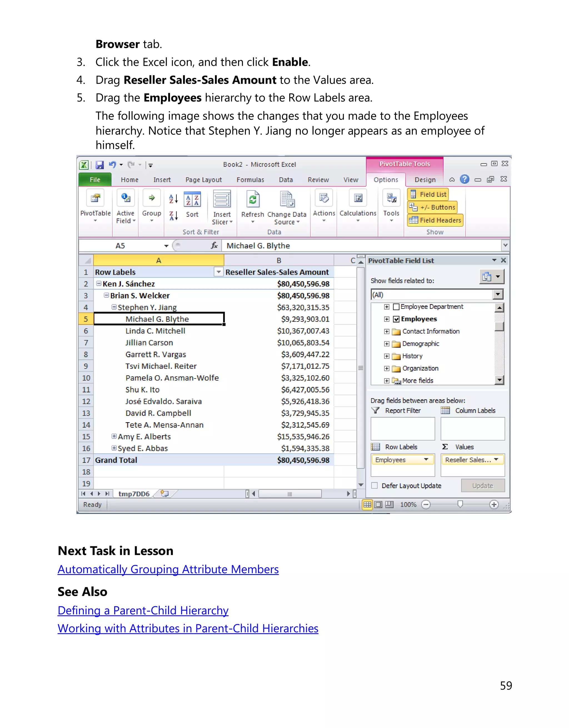This screenshot has width=569, height=728.
Task: Click the Grand Total cell
Action: click(159, 460)
